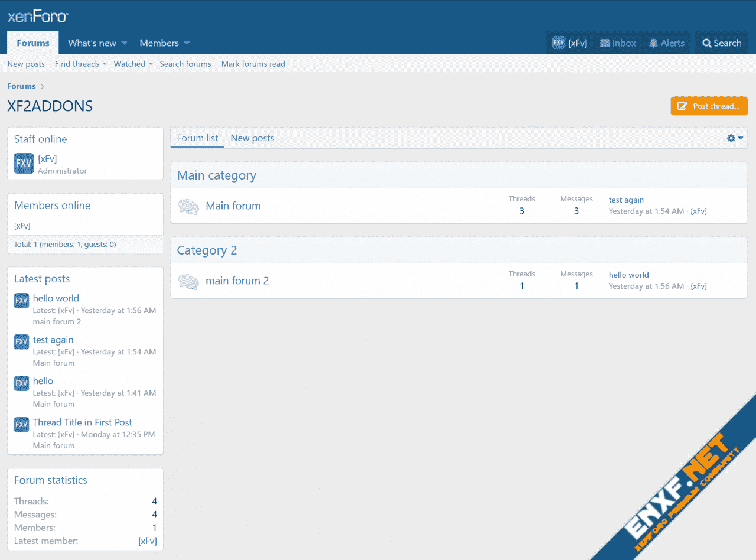
Task: Select the Forums navigation tab
Action: coord(33,43)
